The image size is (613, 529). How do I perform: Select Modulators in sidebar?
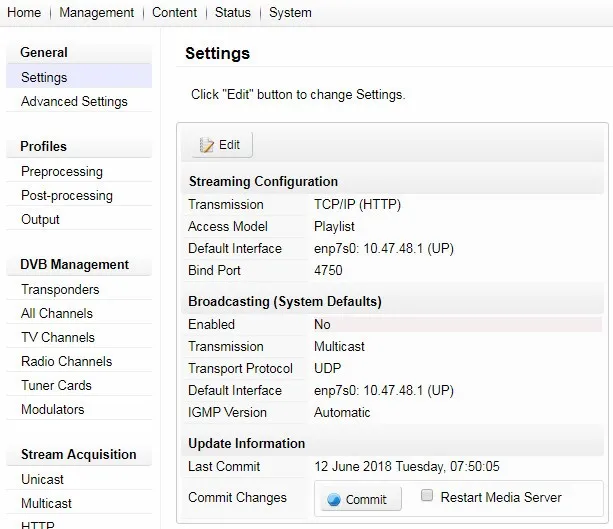53,409
